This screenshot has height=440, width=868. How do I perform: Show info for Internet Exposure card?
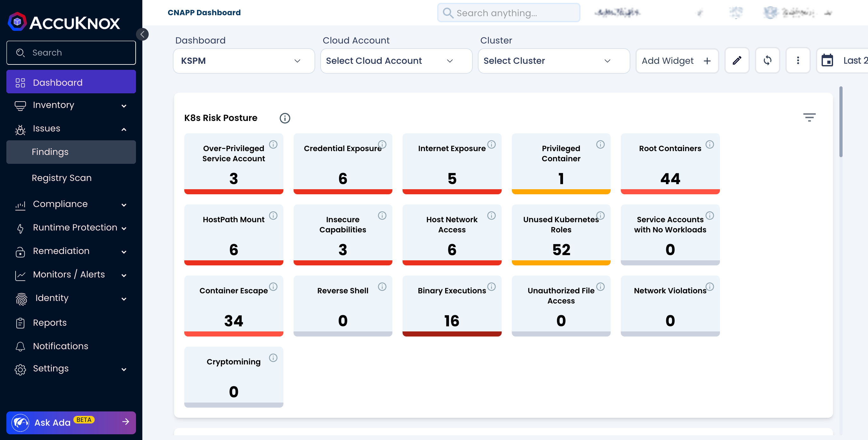[x=492, y=144]
